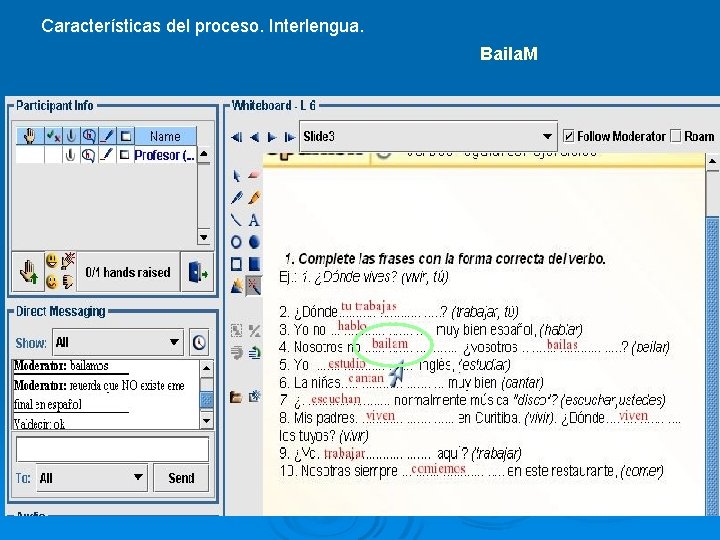Jump to the last whiteboard slide
Image resolution: width=720 pixels, height=540 pixels.
coord(289,137)
